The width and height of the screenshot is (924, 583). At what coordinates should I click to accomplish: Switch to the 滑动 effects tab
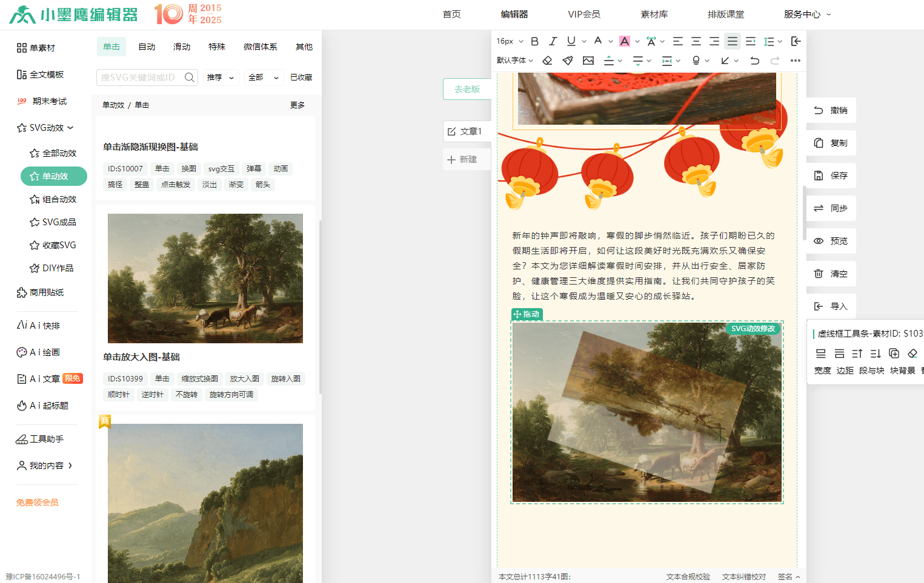(182, 47)
